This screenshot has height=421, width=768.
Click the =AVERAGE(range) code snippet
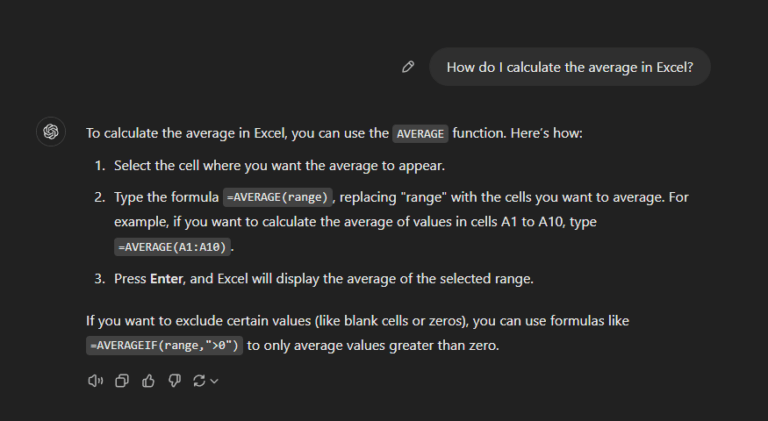(277, 198)
